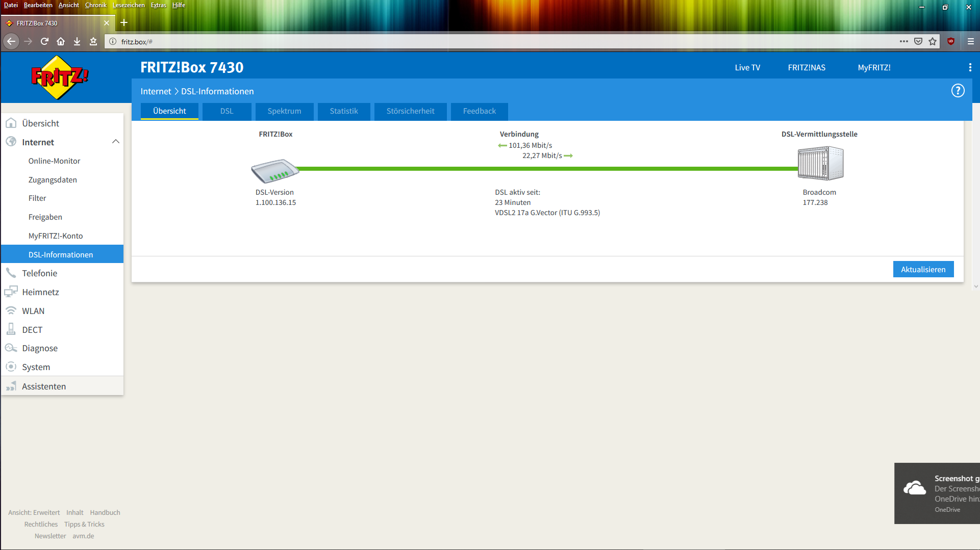Viewport: 980px width, 550px height.
Task: Open MyFRITZ! header link
Action: pyautogui.click(x=874, y=67)
